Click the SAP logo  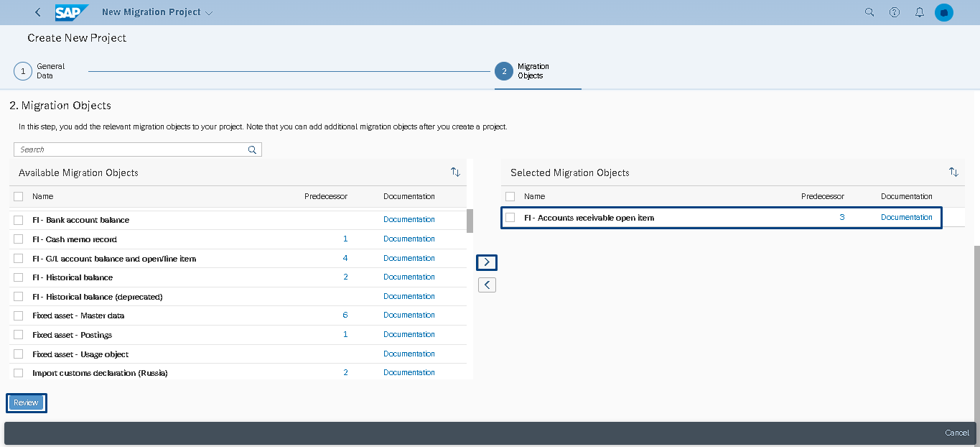[x=72, y=12]
